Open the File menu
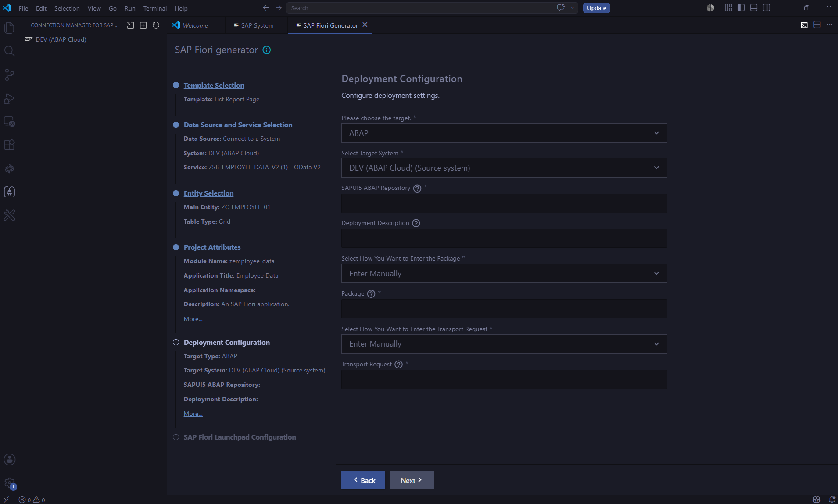The height and width of the screenshot is (504, 838). pyautogui.click(x=23, y=8)
